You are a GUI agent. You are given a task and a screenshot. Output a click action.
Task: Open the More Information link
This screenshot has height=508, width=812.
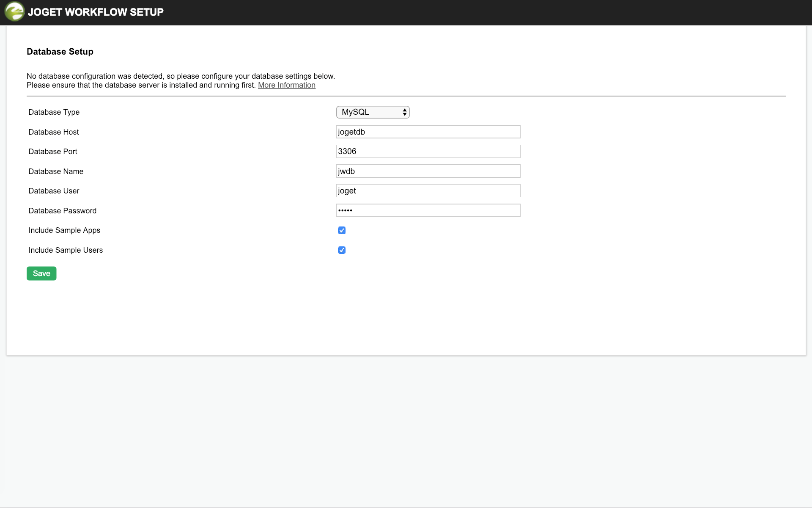[286, 85]
